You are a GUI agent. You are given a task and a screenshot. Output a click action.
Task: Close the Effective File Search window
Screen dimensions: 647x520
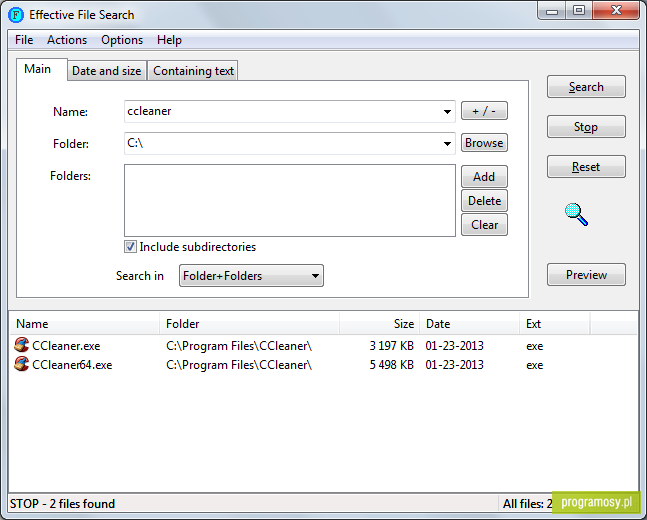616,10
